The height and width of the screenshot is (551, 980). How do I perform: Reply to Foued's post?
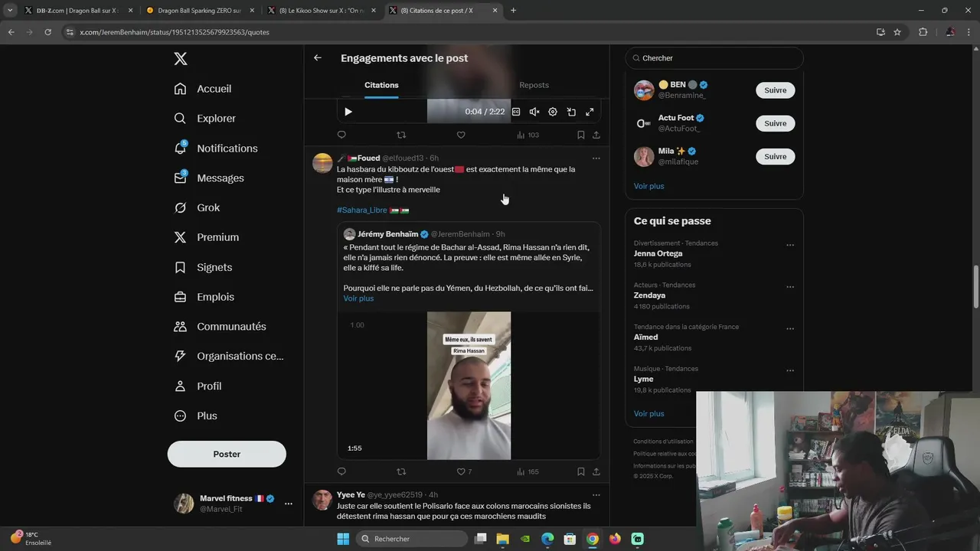click(341, 471)
